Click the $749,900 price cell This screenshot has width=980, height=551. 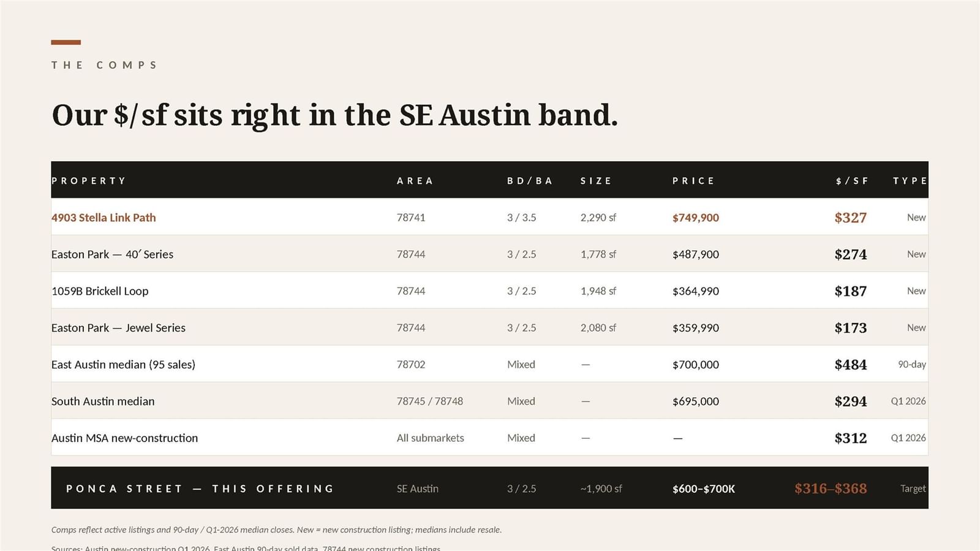coord(696,218)
